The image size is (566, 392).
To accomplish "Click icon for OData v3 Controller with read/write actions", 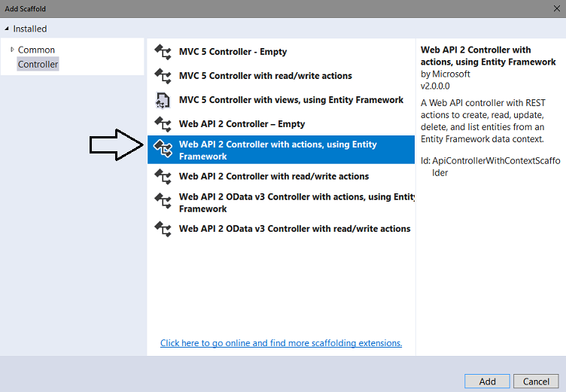I will click(163, 229).
